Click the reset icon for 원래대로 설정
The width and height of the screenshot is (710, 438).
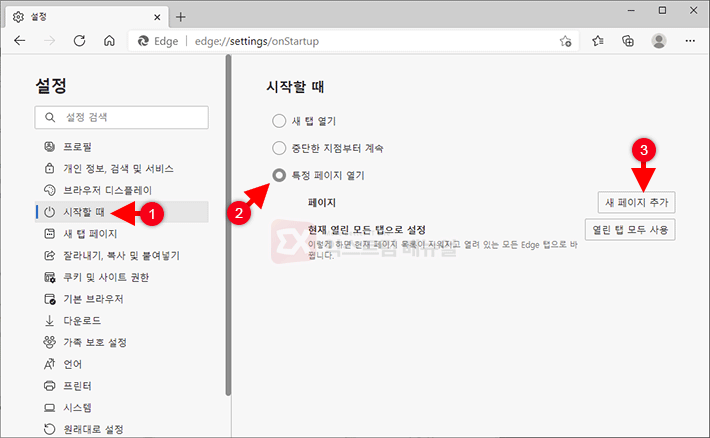point(49,429)
